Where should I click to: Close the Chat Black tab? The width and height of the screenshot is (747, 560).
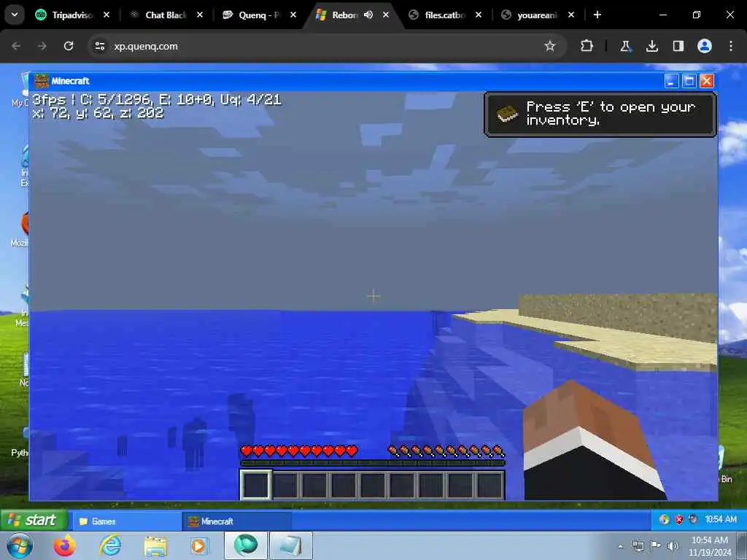click(200, 15)
